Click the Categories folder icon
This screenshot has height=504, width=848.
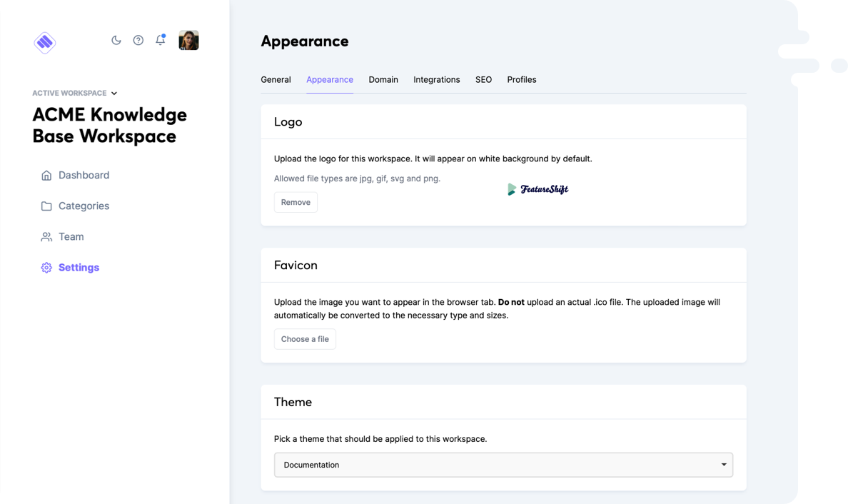pos(46,206)
